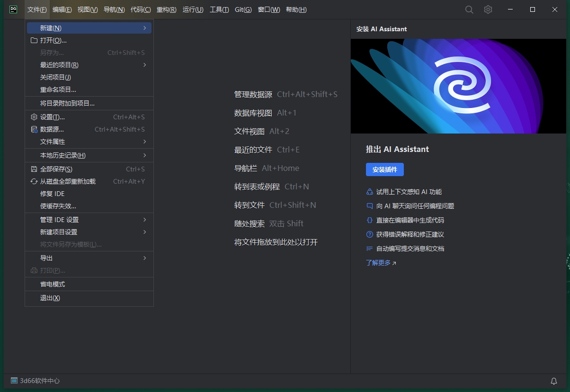Open the 代码(C) menu

(x=141, y=9)
